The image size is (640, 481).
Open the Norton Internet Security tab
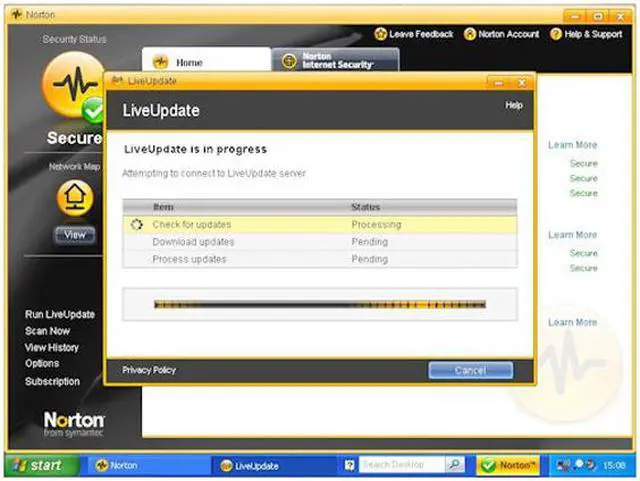tap(335, 61)
